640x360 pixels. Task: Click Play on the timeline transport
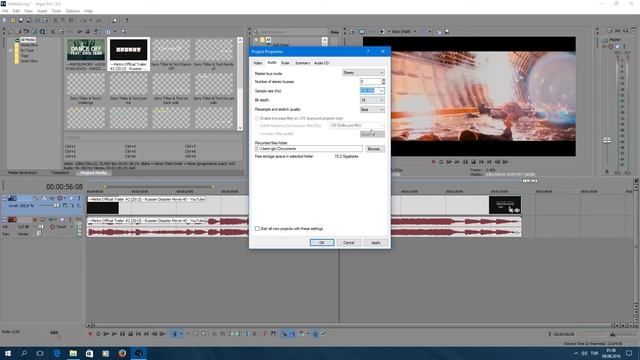tap(114, 334)
